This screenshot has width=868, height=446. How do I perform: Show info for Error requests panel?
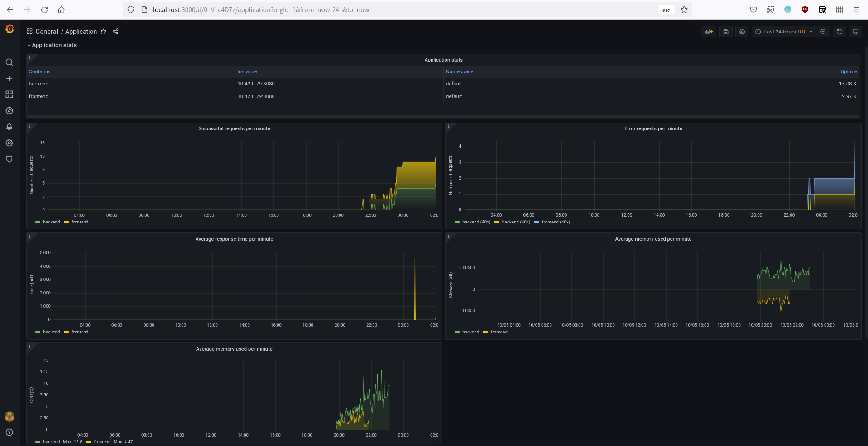448,126
